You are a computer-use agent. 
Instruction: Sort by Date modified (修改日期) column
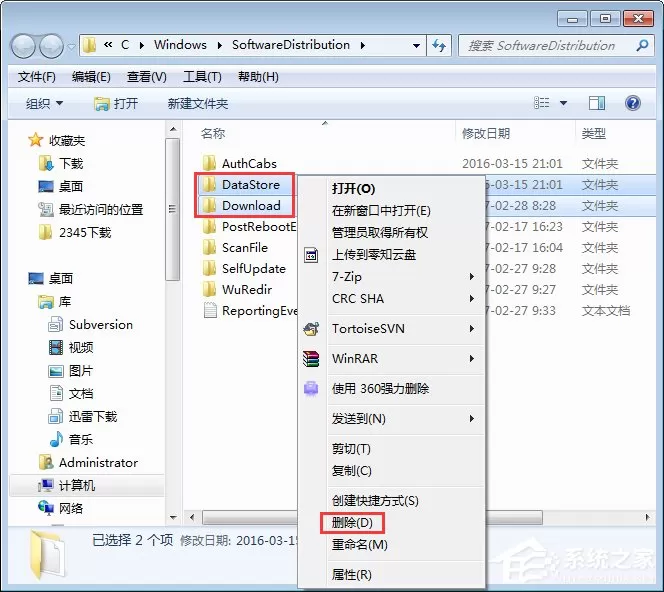[486, 133]
